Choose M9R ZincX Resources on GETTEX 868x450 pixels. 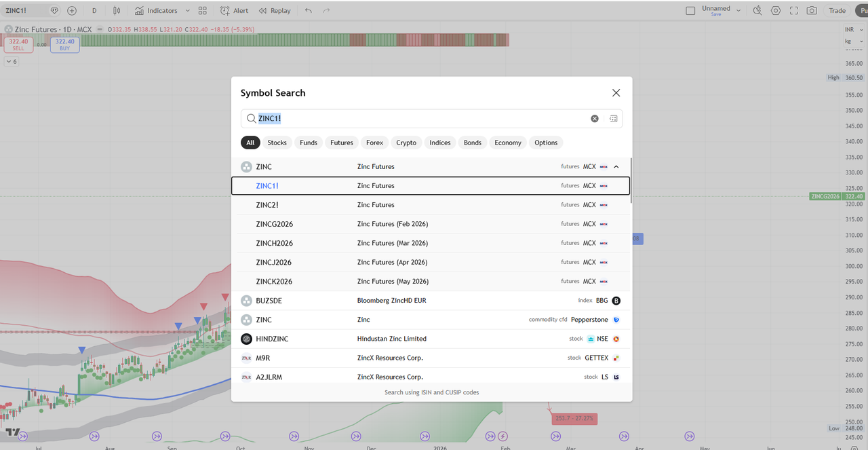click(431, 358)
